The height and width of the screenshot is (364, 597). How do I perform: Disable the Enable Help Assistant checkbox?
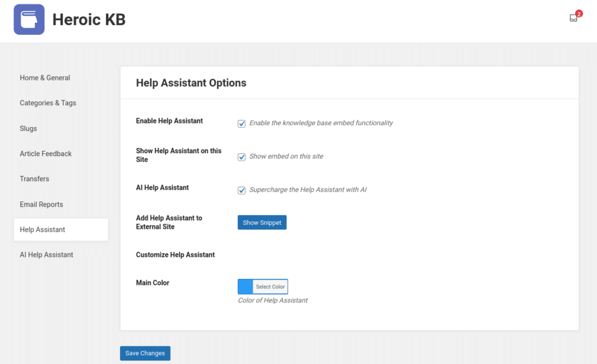pyautogui.click(x=241, y=123)
